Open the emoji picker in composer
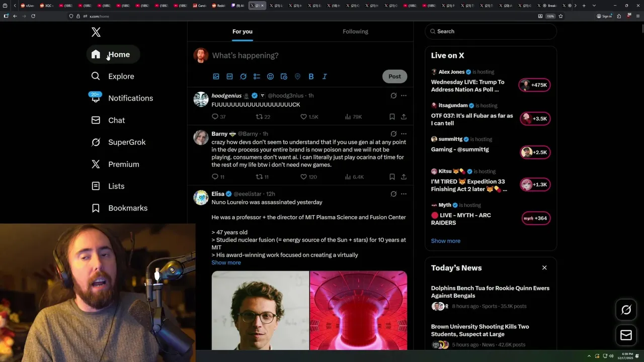This screenshot has width=644, height=362. 270,76
